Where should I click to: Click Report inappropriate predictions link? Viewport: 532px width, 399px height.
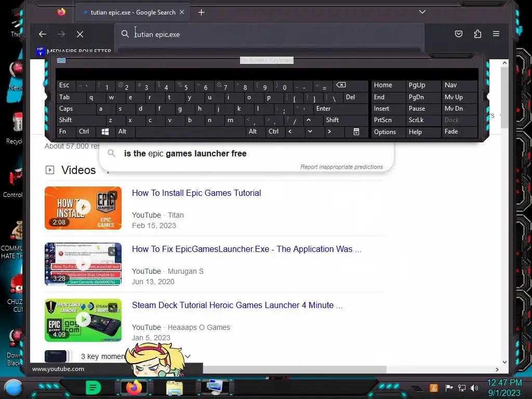click(341, 167)
